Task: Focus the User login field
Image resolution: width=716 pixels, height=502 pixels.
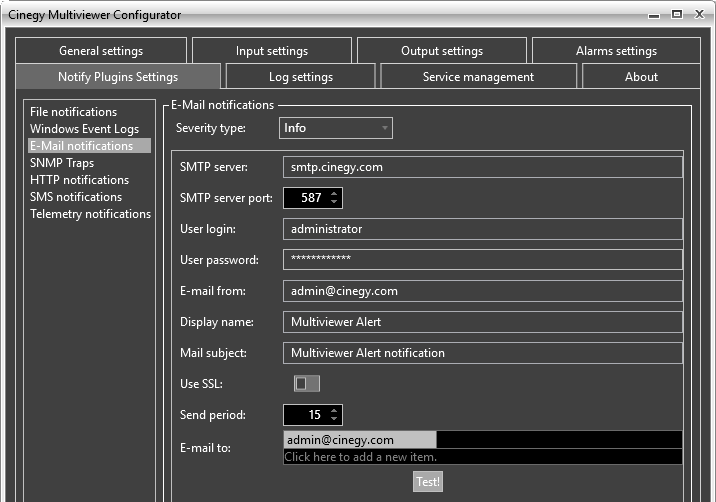Action: coord(483,229)
